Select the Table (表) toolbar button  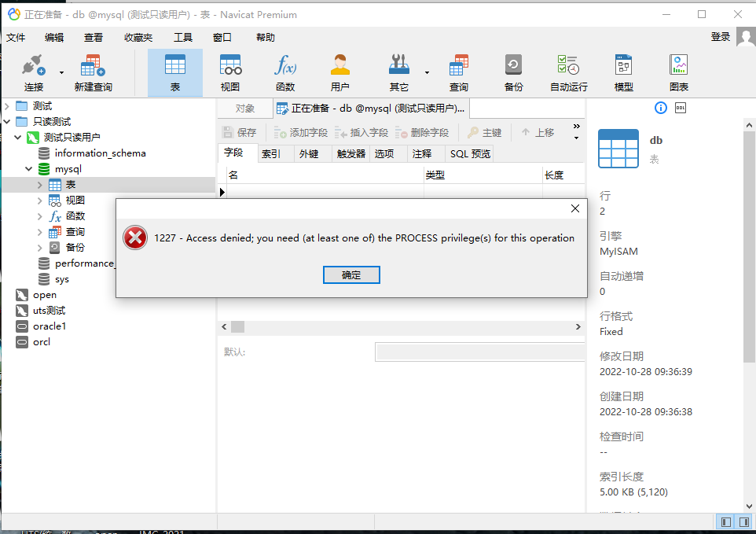point(175,72)
